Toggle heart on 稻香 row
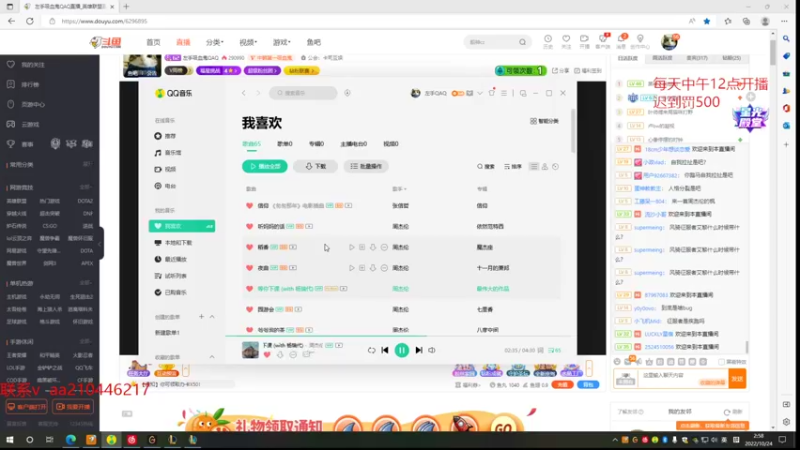800x450 pixels. [249, 247]
